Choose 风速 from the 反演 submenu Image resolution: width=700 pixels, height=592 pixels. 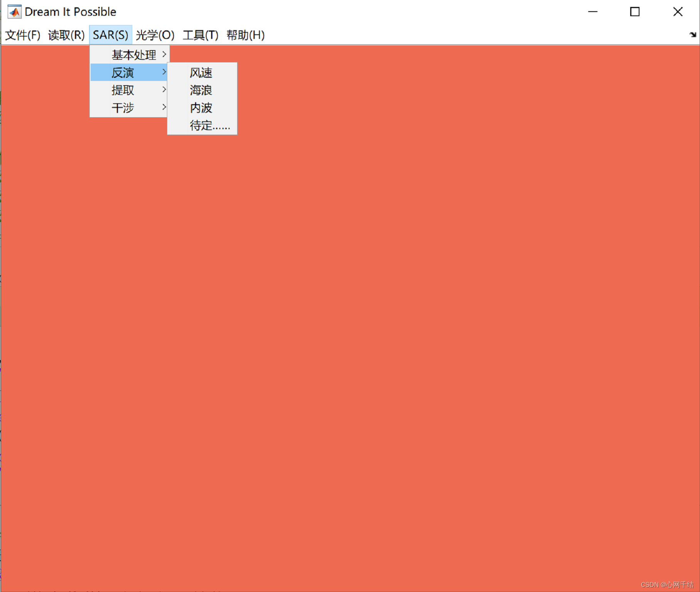(202, 73)
